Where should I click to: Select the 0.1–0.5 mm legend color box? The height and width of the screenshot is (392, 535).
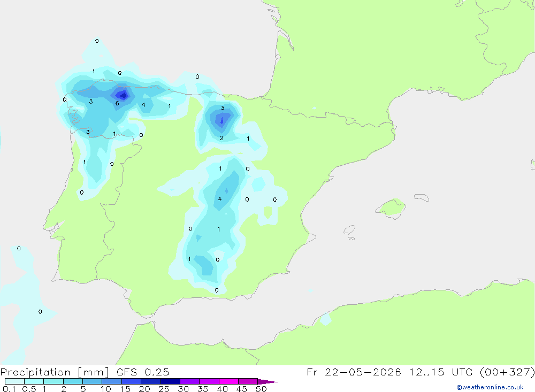coord(14,381)
